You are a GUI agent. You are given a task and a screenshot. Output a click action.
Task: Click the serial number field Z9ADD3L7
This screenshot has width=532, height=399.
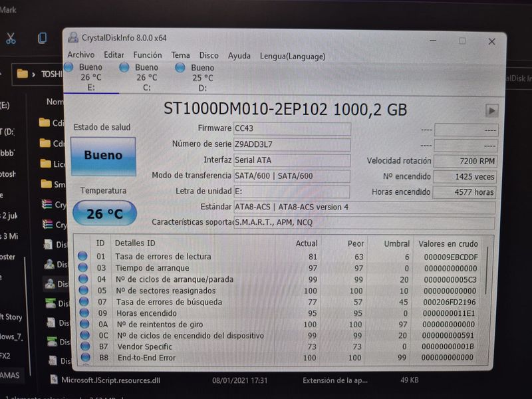click(292, 144)
